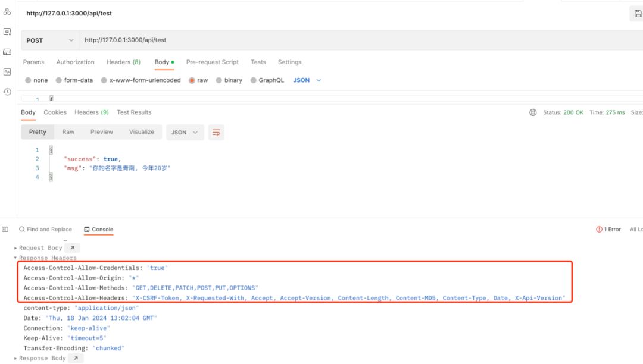643x364 pixels.
Task: Click the Find and Replace button
Action: tap(45, 230)
